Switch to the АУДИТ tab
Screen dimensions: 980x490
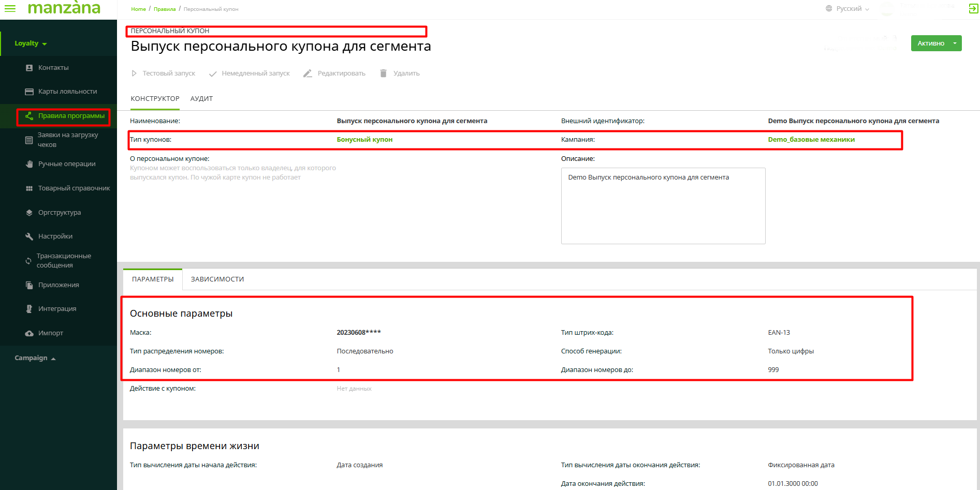pyautogui.click(x=201, y=99)
